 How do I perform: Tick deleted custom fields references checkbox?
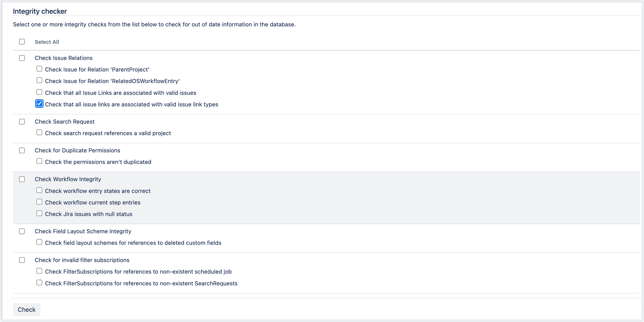[39, 242]
